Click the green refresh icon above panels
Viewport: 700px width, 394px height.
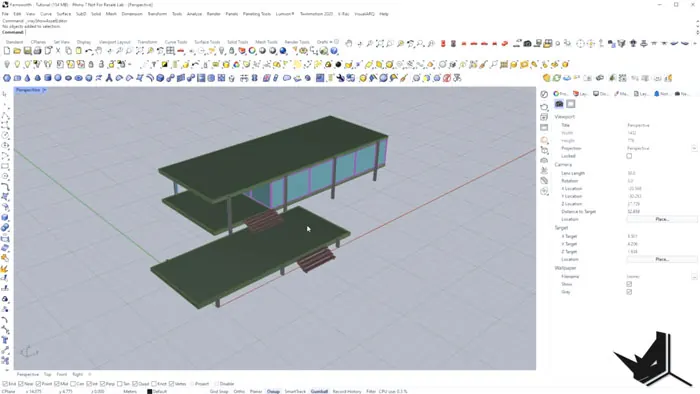(557, 78)
